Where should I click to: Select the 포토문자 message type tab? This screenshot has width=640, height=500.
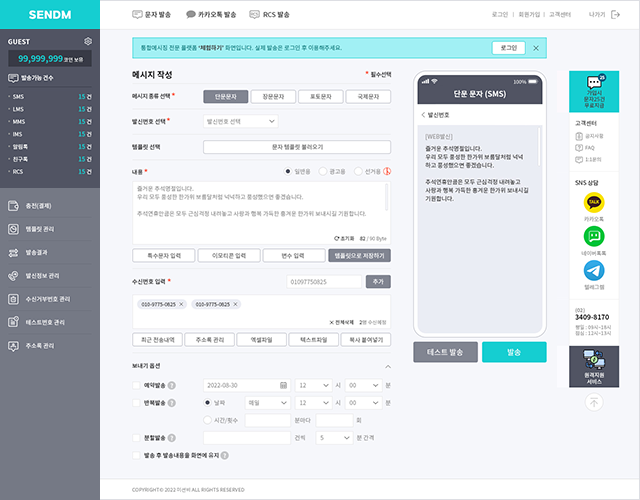click(321, 97)
